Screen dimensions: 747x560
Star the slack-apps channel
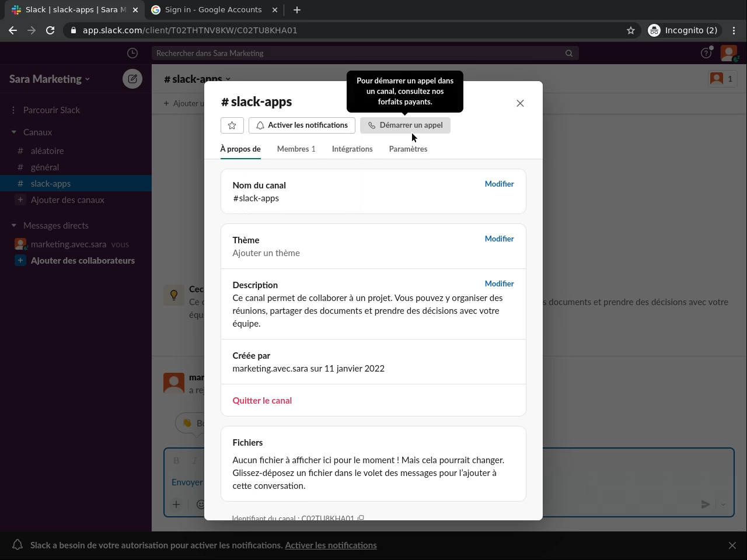232,125
